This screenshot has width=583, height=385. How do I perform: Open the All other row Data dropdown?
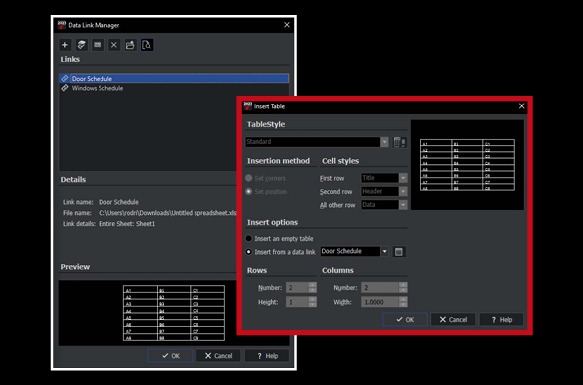tap(403, 205)
